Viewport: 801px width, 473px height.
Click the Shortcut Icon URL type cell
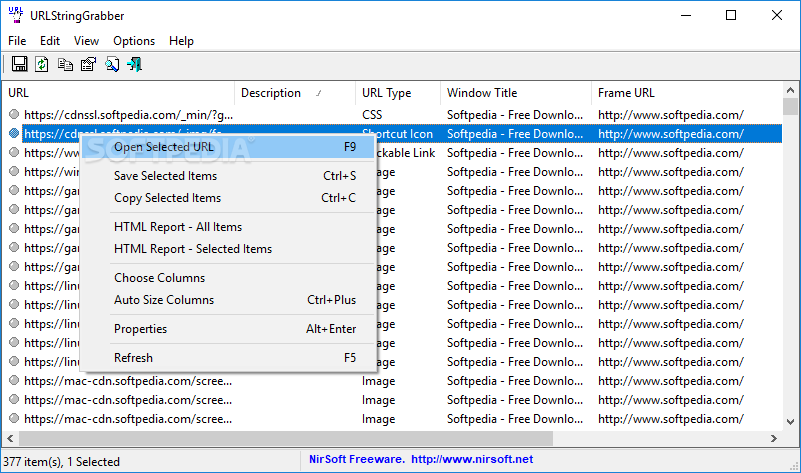pos(397,134)
